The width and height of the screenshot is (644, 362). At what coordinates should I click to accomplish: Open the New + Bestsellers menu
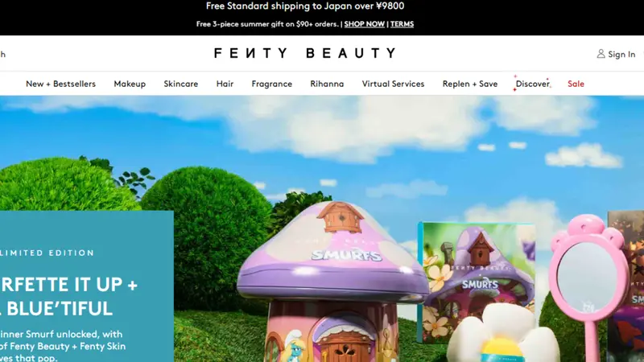[x=61, y=84]
